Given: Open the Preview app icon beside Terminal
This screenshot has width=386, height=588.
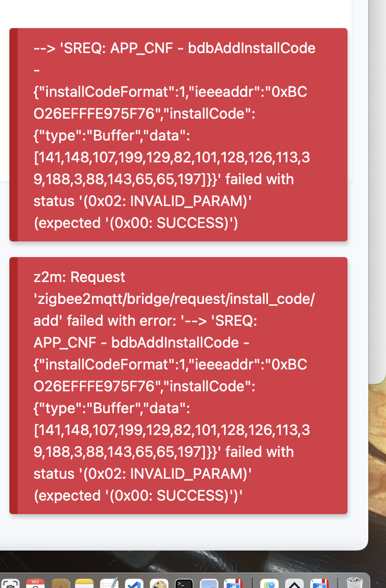Looking at the screenshot, I should [209, 583].
